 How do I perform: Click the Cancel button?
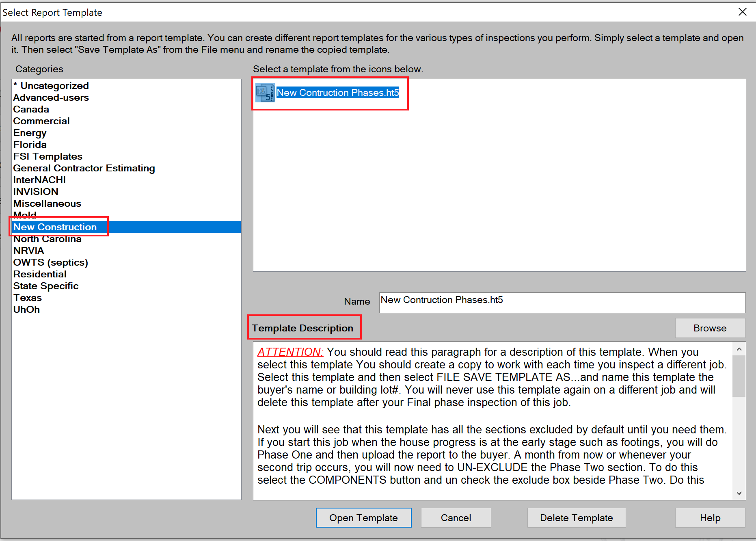tap(456, 518)
